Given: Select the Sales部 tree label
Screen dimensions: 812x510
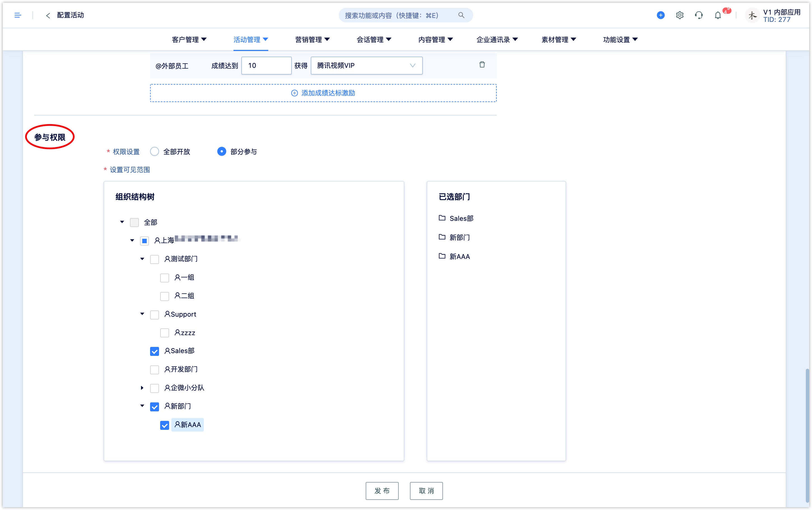Looking at the screenshot, I should pos(179,351).
